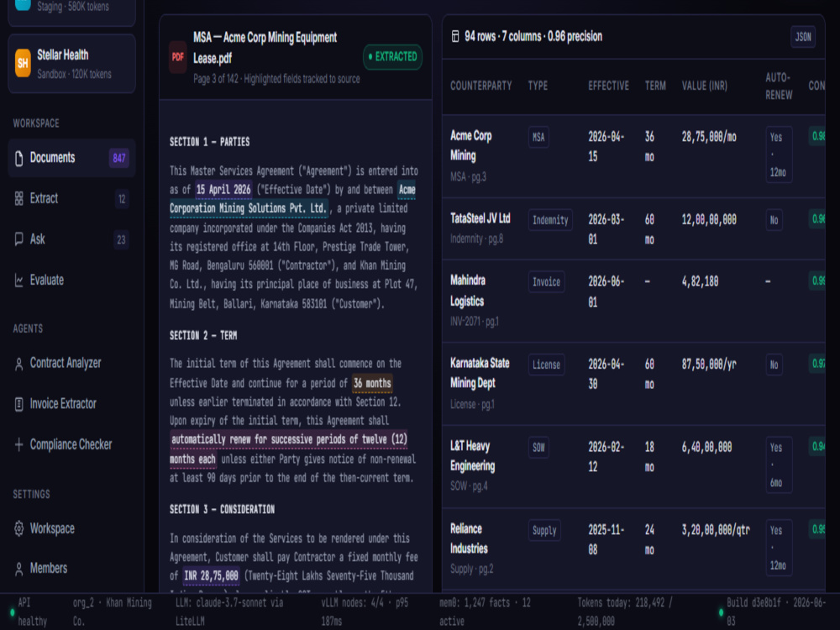Open the Ask workspace section

(71, 239)
